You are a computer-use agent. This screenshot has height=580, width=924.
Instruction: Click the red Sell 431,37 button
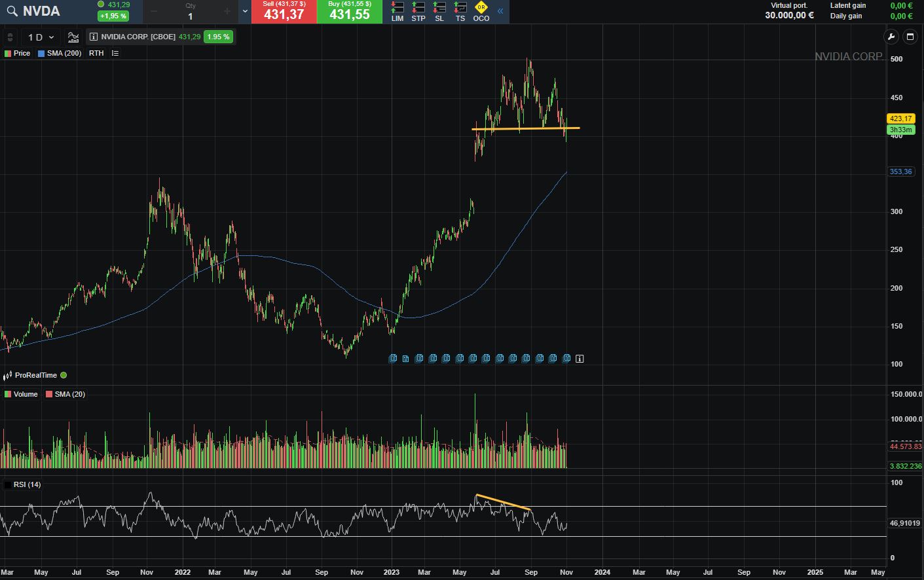[x=284, y=11]
